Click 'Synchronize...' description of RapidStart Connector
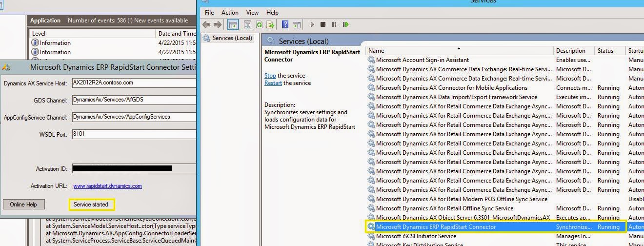This screenshot has width=644, height=246. (x=574, y=227)
